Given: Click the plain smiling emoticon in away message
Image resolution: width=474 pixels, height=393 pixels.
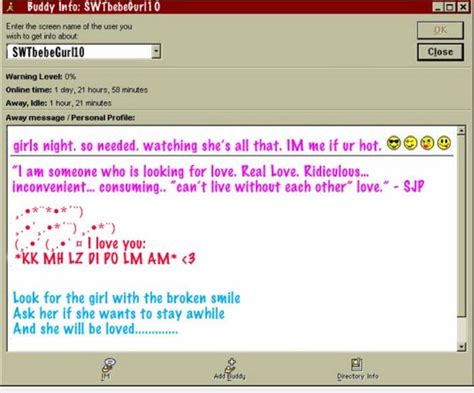Looking at the screenshot, I should coord(444,144).
